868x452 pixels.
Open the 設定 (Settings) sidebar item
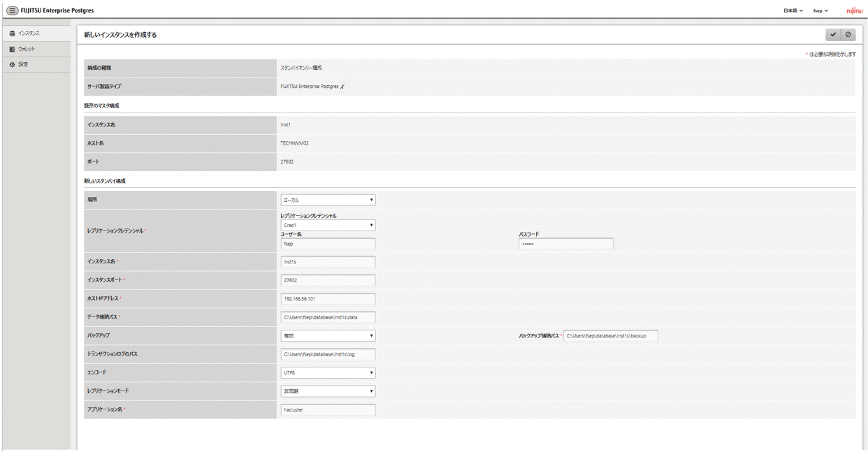[x=36, y=64]
